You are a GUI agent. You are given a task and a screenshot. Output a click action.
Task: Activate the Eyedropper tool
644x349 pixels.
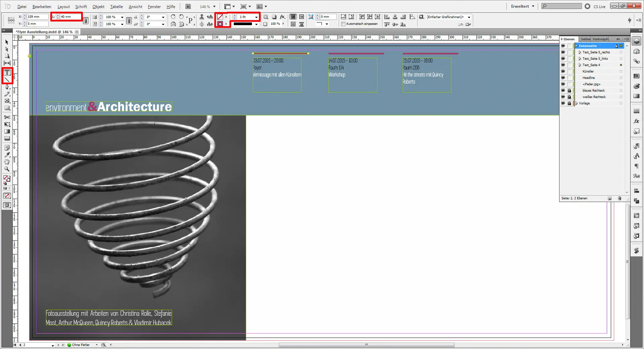(7, 155)
